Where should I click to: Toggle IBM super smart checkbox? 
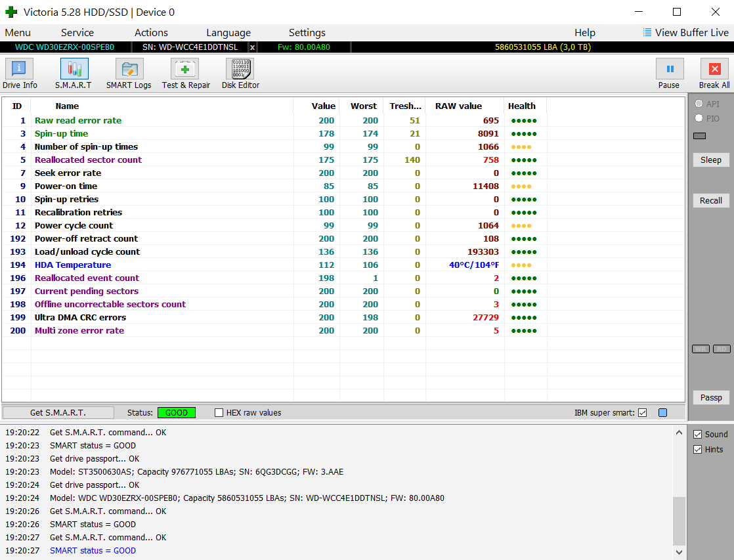coord(642,412)
